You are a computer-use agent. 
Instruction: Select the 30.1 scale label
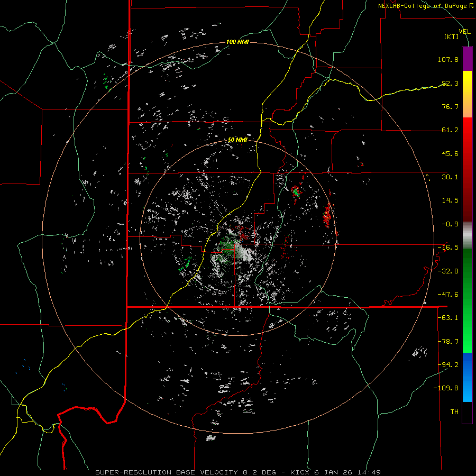450,177
